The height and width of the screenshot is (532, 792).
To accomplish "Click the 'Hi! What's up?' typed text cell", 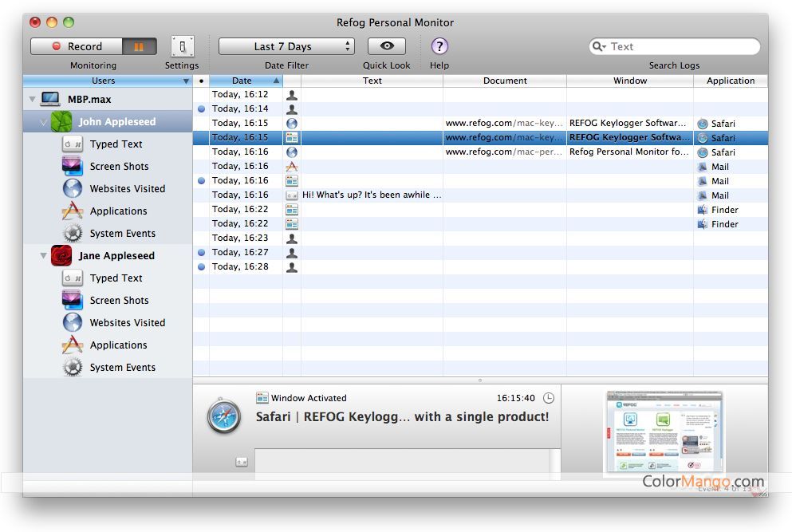I will (372, 195).
